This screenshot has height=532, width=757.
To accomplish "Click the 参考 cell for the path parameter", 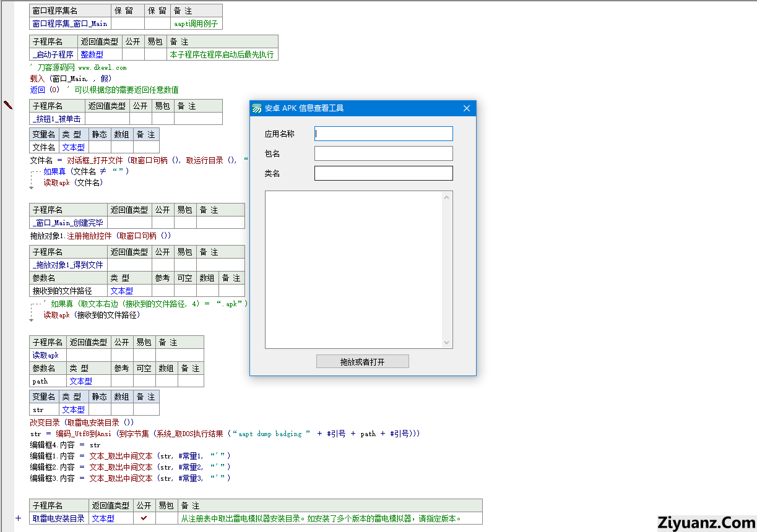I will point(122,381).
